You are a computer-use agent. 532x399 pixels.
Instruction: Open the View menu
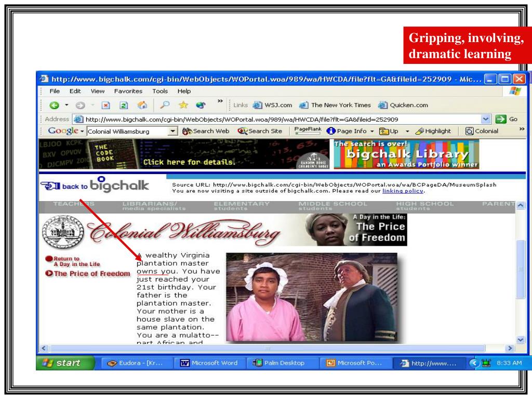[x=97, y=91]
